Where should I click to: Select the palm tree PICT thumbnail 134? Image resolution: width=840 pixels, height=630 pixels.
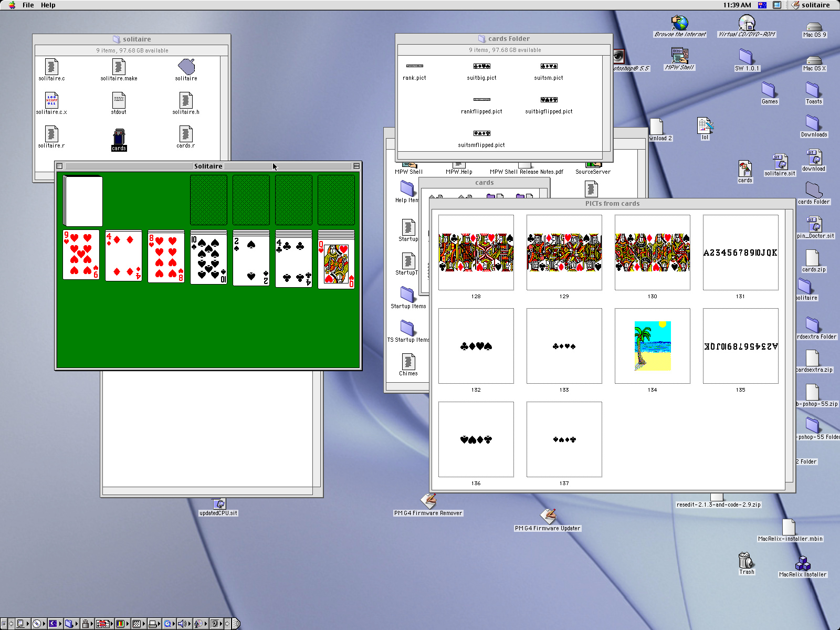click(x=652, y=346)
